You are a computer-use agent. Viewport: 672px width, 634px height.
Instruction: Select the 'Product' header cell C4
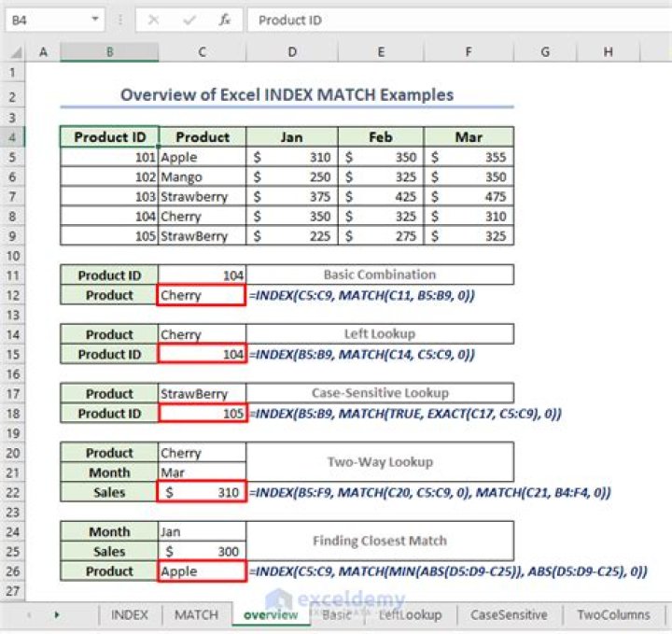pyautogui.click(x=203, y=137)
